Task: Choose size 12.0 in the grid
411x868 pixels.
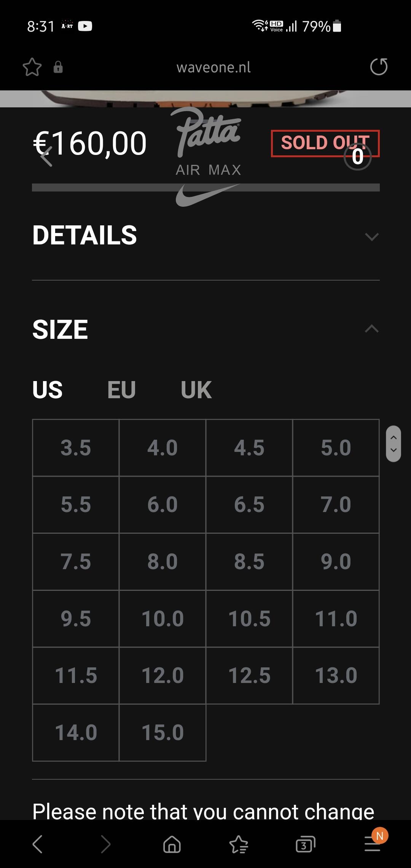Action: pyautogui.click(x=162, y=676)
